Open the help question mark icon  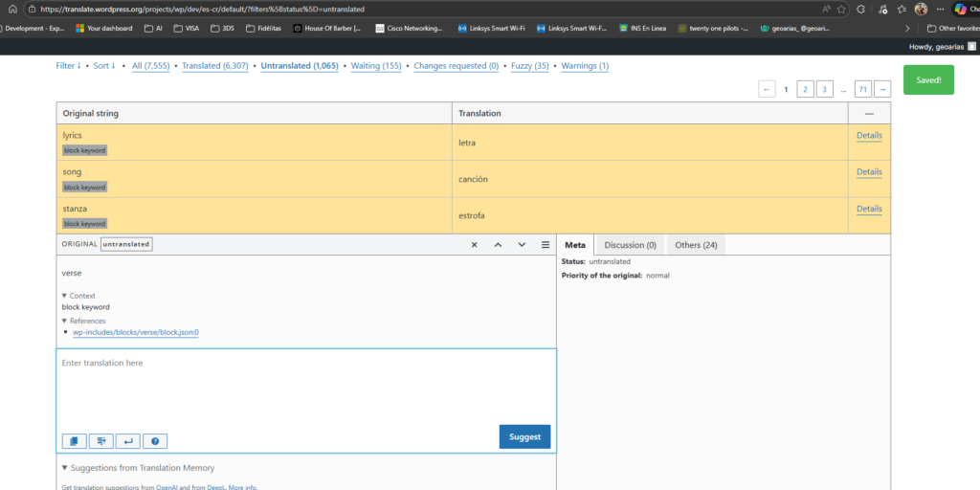point(155,441)
